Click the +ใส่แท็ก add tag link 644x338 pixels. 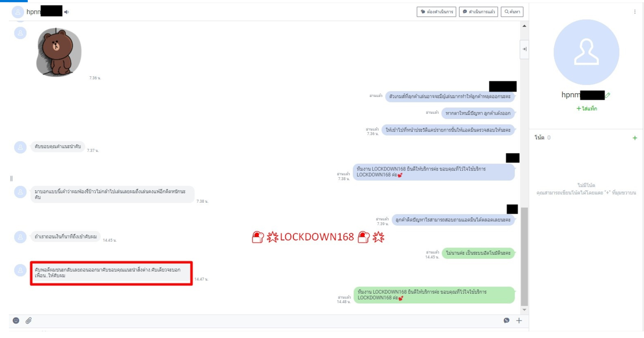(x=587, y=108)
